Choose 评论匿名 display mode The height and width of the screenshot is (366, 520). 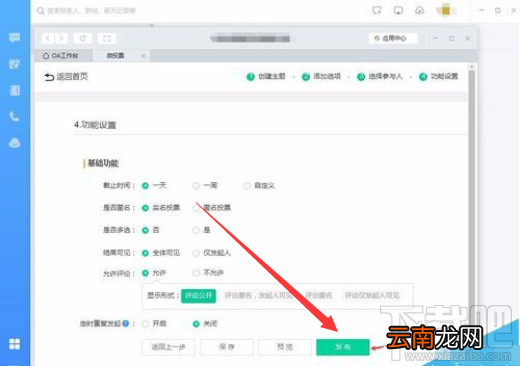pos(319,295)
